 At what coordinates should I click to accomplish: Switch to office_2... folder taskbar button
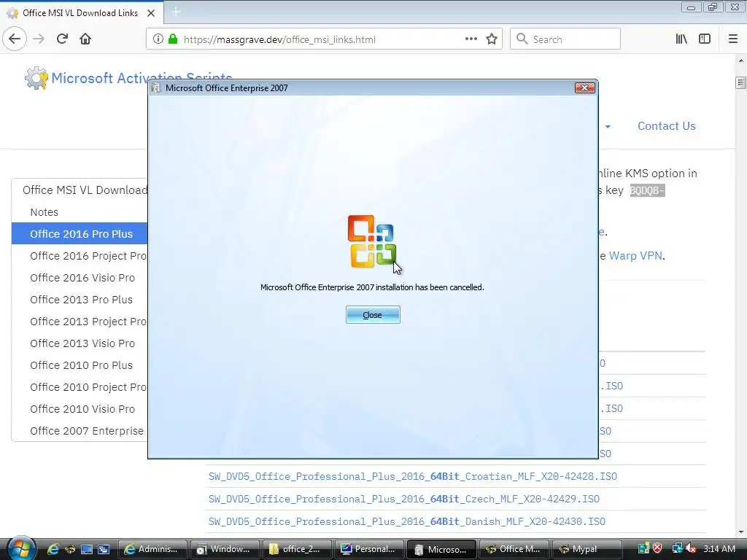tap(297, 549)
